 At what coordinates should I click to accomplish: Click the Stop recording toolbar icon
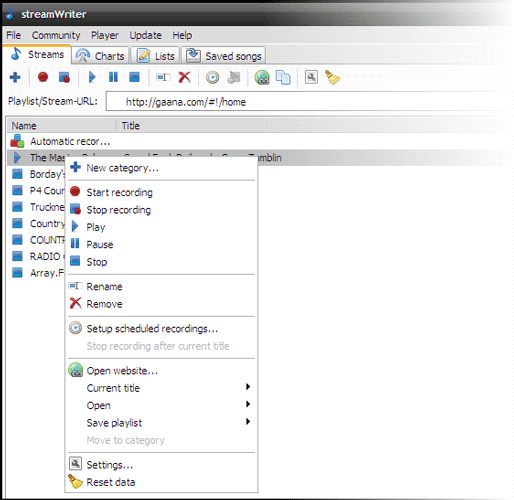[x=64, y=77]
